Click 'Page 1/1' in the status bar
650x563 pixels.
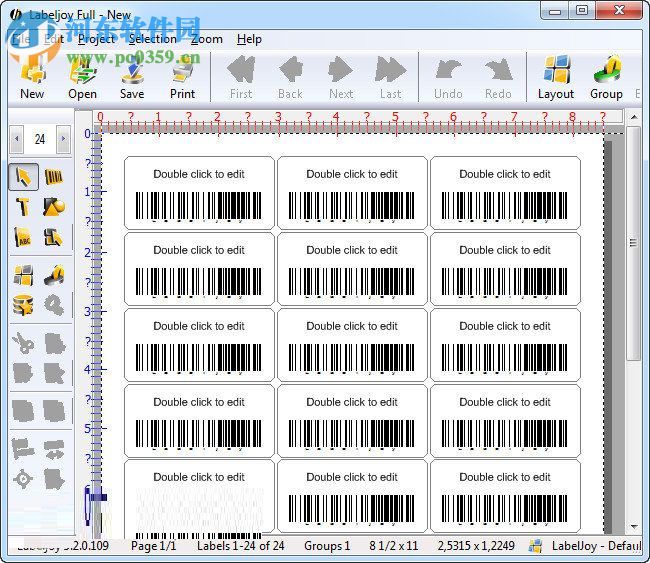tap(153, 546)
